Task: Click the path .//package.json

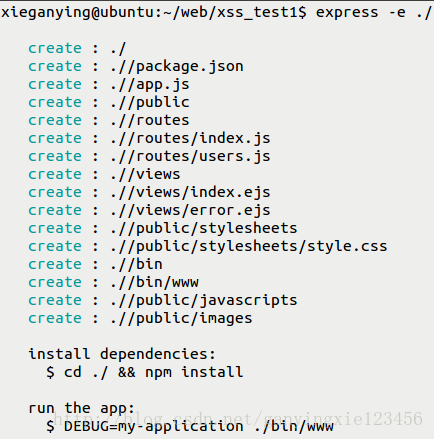Action: coord(177,66)
